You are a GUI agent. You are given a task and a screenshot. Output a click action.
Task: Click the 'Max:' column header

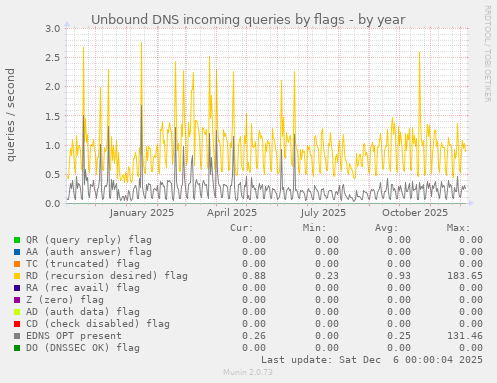[x=458, y=228]
